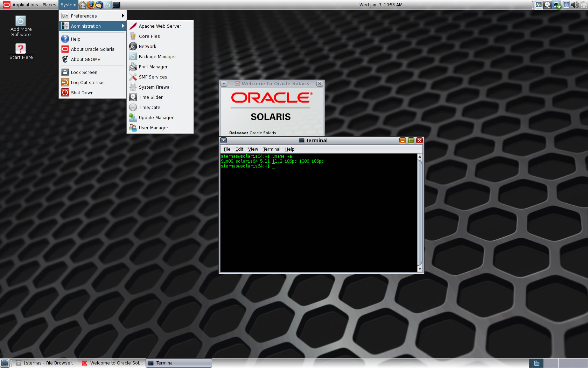Click the system monitor applet in tray
588x368 pixels.
pos(538,5)
